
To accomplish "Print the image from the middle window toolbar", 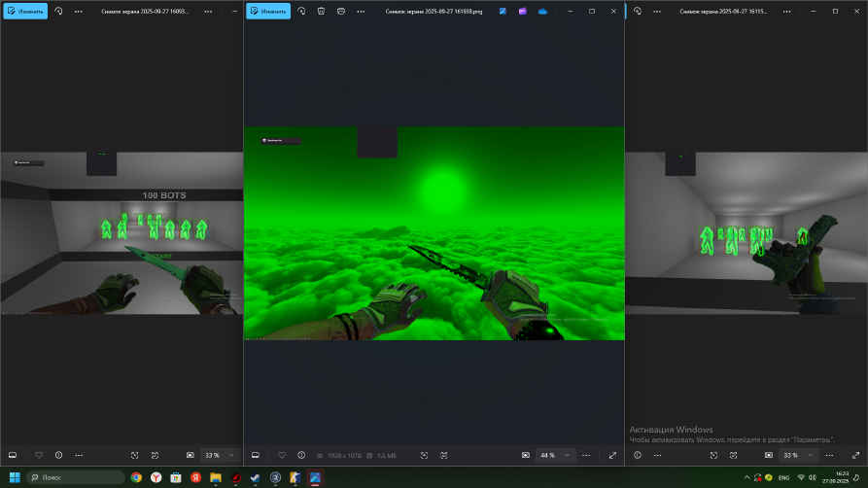I will pyautogui.click(x=340, y=11).
